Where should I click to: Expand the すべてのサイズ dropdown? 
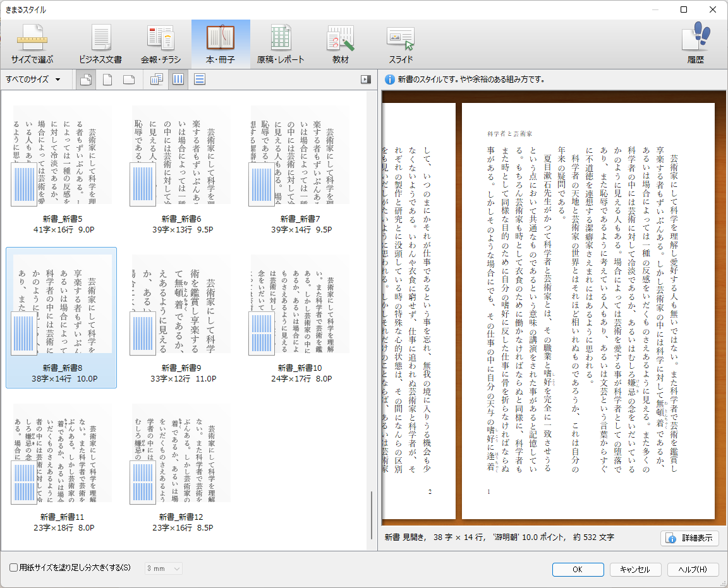pyautogui.click(x=33, y=80)
